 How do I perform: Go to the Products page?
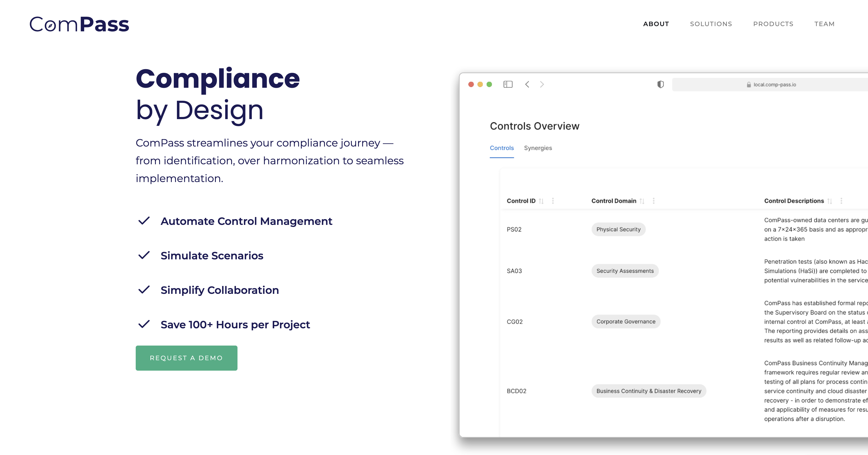[x=773, y=24]
